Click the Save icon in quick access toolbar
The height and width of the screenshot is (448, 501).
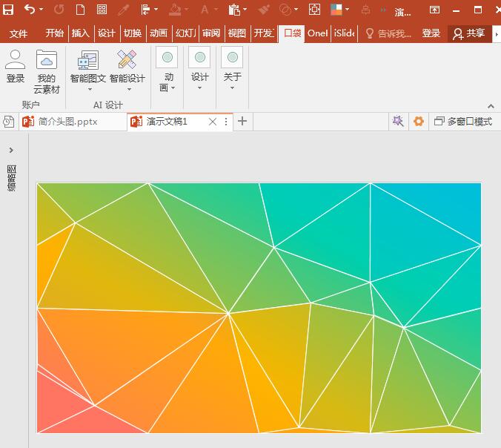point(8,10)
